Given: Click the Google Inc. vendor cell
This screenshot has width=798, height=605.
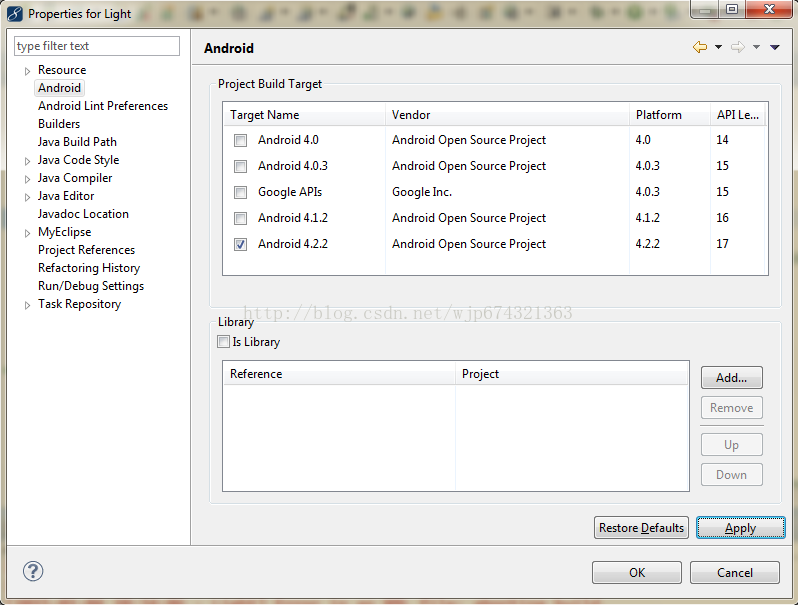Looking at the screenshot, I should 421,192.
